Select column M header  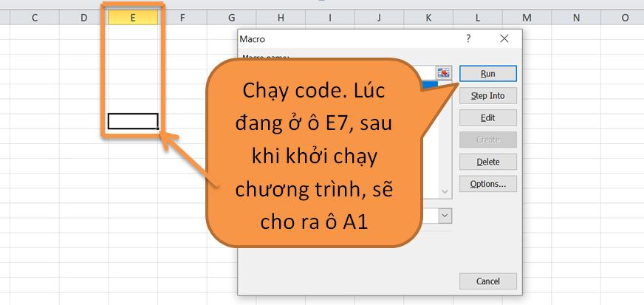click(x=527, y=18)
